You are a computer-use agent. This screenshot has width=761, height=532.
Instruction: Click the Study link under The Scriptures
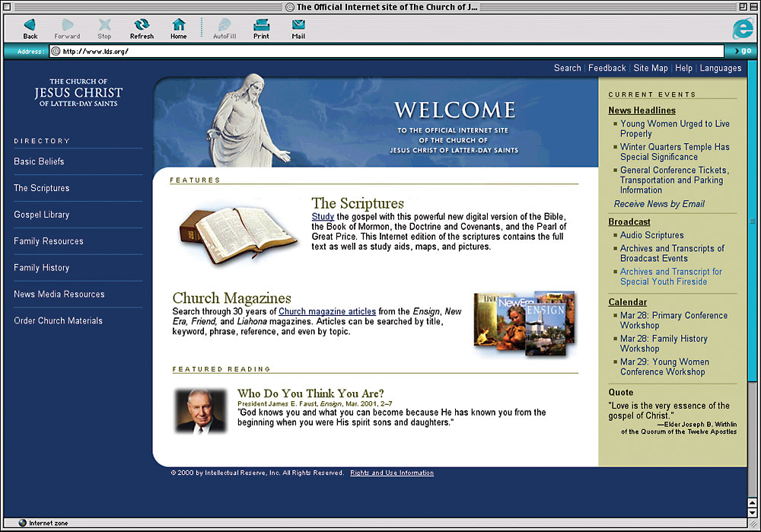pyautogui.click(x=323, y=216)
